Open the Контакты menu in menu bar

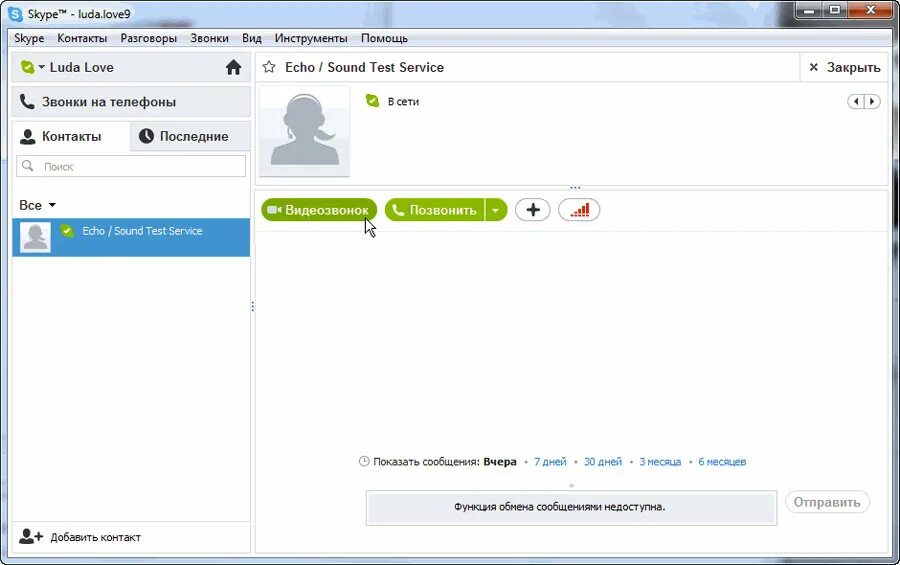pos(82,38)
